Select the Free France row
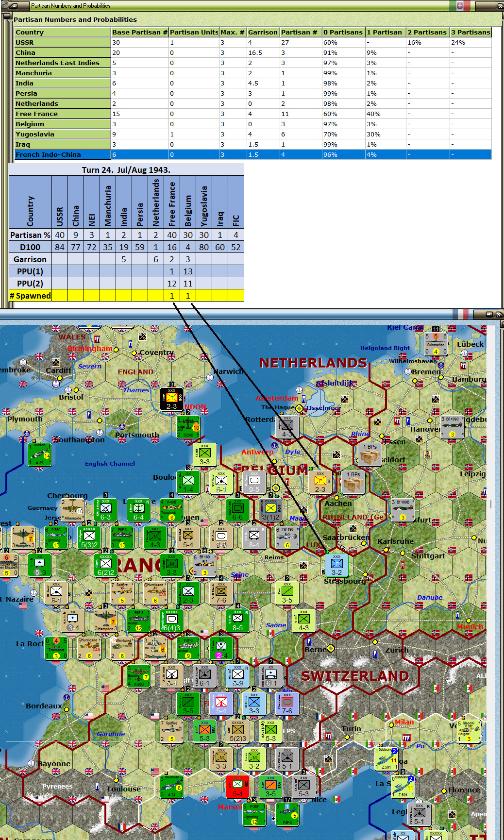504x840 pixels. (x=252, y=114)
